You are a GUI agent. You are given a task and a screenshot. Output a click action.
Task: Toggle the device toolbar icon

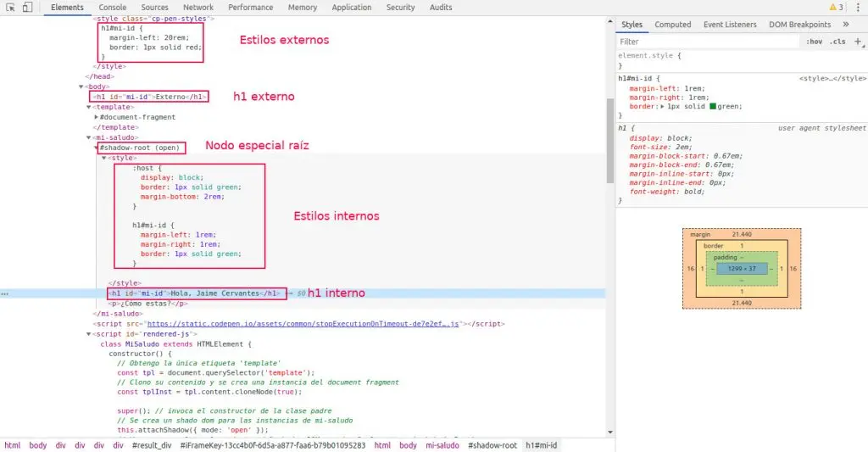coord(27,7)
